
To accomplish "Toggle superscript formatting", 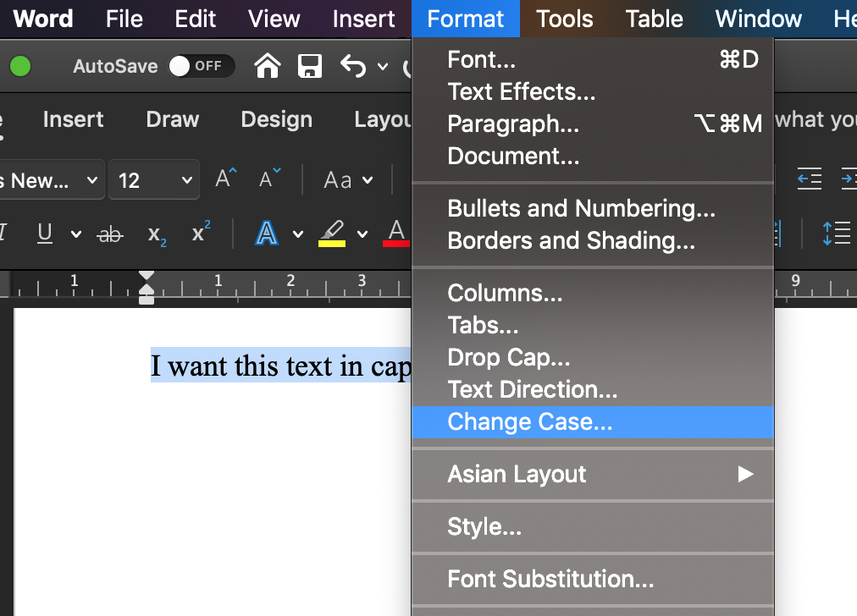I will tap(201, 234).
